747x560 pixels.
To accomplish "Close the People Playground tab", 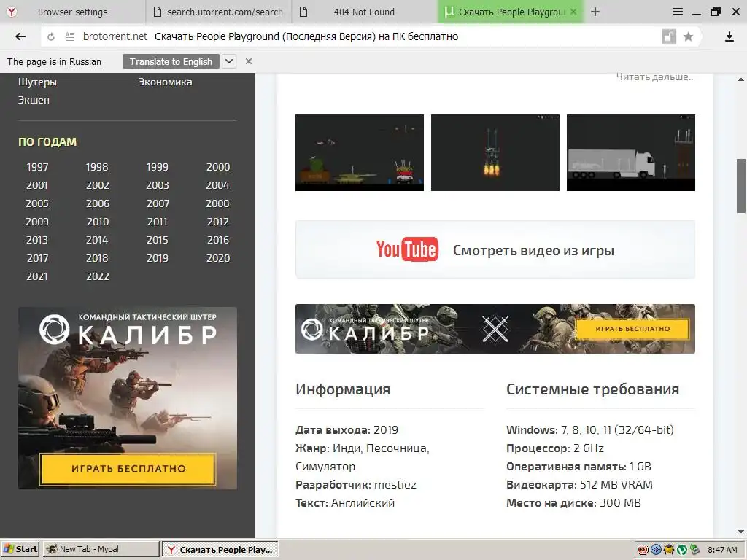I will pos(573,12).
